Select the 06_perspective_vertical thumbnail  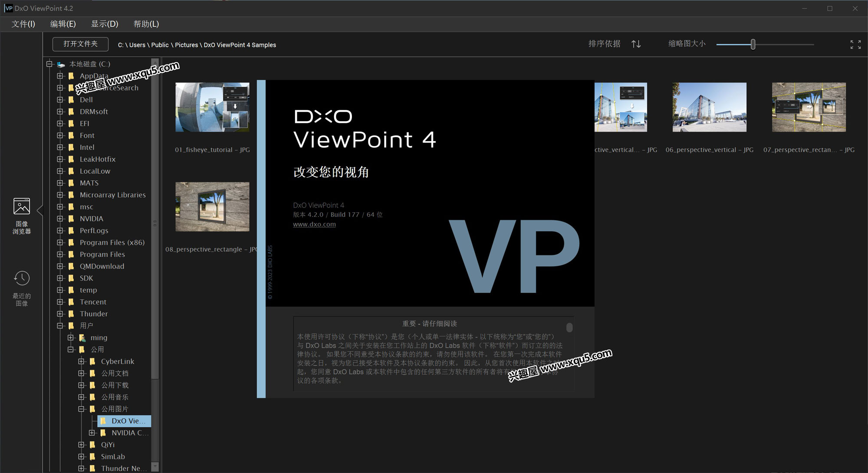(710, 107)
